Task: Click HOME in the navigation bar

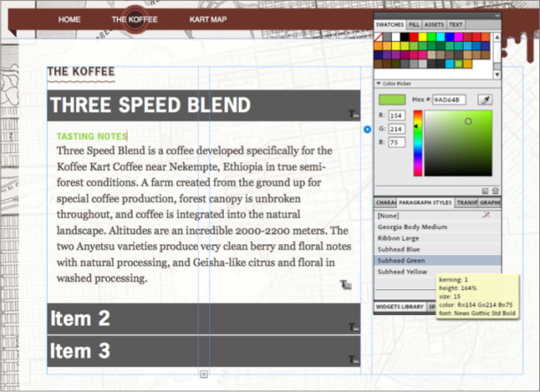Action: [69, 19]
